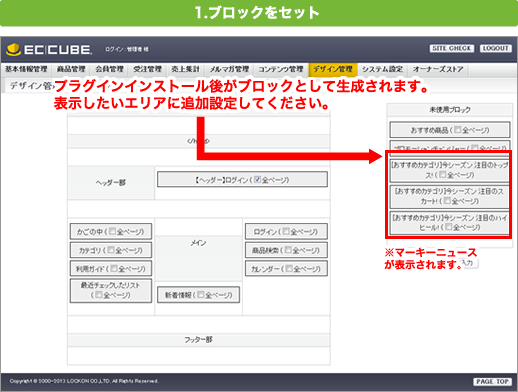Open the 基本情報管理 menu
The width and height of the screenshot is (518, 392).
tap(26, 69)
